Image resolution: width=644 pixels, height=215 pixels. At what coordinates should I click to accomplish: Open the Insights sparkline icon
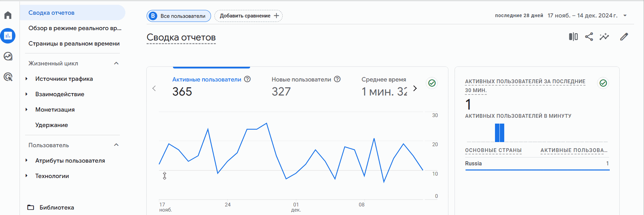point(604,37)
